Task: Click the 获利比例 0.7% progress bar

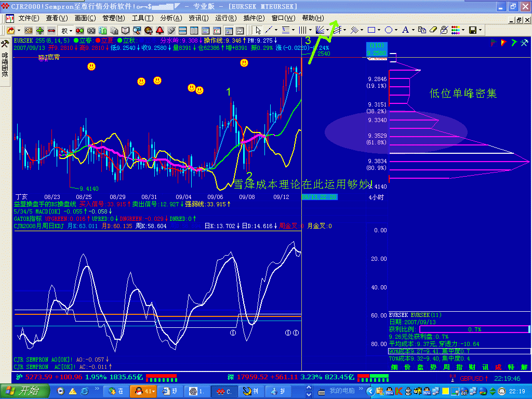Action: coord(474,329)
